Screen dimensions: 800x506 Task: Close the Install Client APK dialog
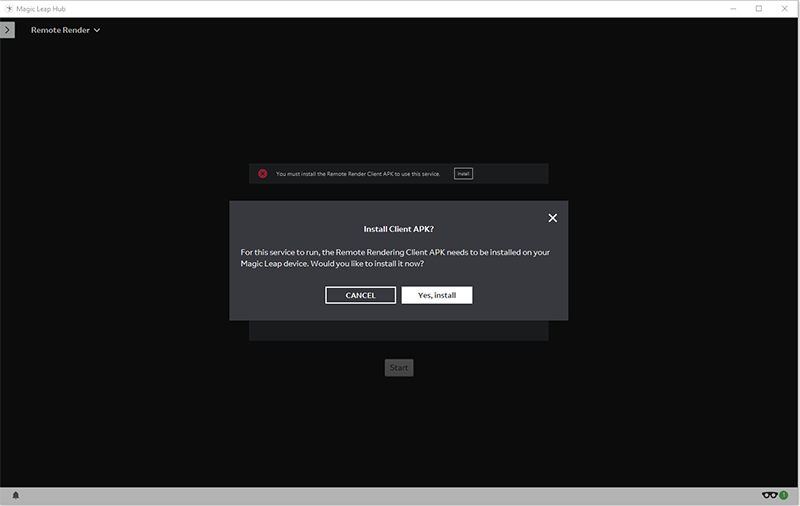(552, 218)
